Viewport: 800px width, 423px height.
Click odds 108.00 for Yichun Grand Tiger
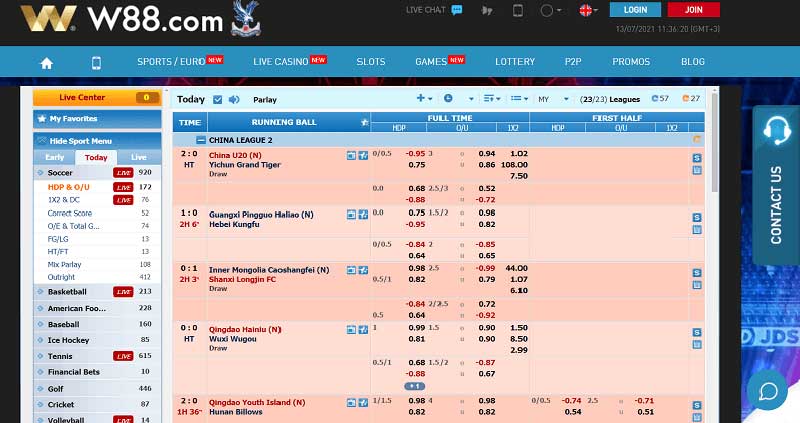(x=514, y=165)
